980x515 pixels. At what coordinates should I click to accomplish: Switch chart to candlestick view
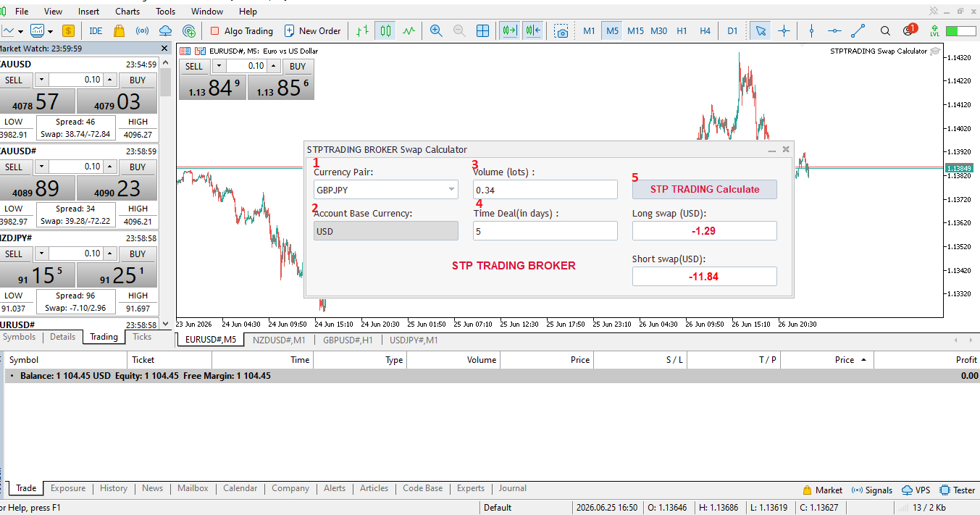[386, 31]
